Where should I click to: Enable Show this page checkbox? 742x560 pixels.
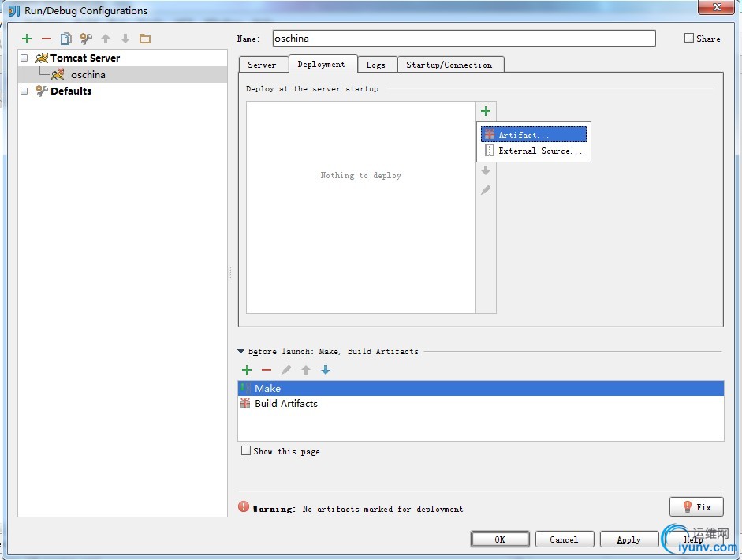(245, 450)
